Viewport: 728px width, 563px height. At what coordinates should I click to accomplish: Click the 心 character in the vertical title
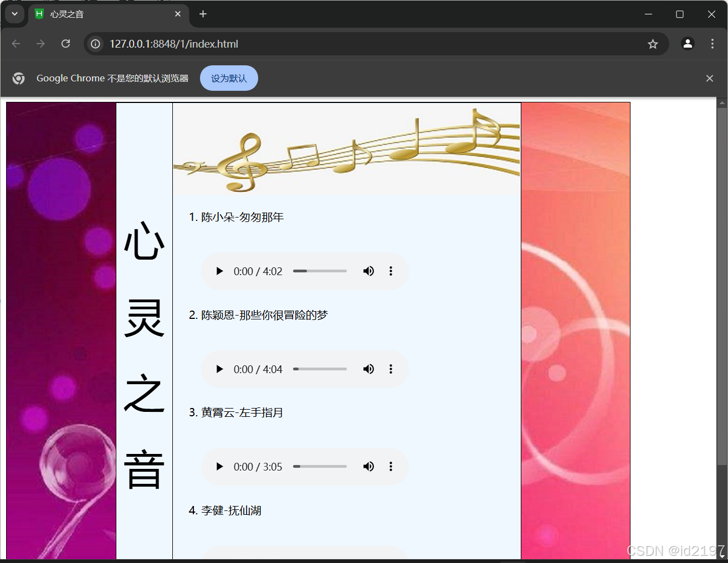[144, 241]
